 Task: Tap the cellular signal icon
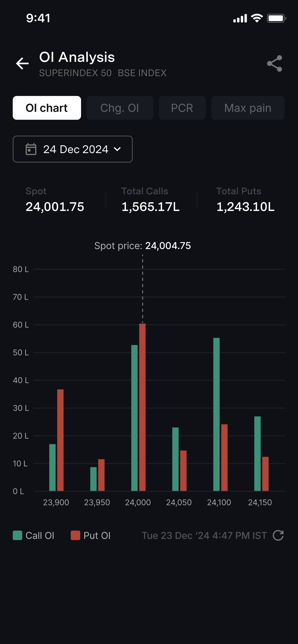(x=240, y=18)
